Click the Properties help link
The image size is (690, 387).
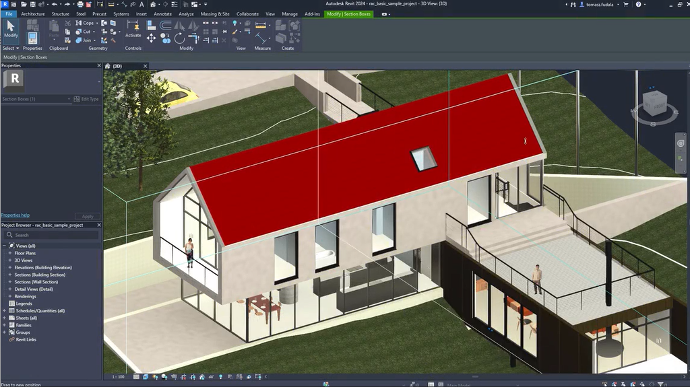click(x=15, y=215)
